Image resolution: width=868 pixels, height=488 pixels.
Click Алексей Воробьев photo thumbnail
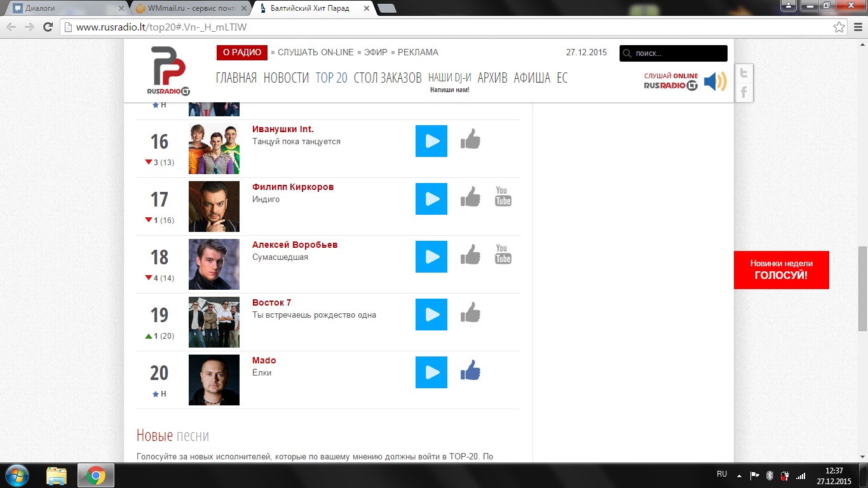(x=214, y=264)
